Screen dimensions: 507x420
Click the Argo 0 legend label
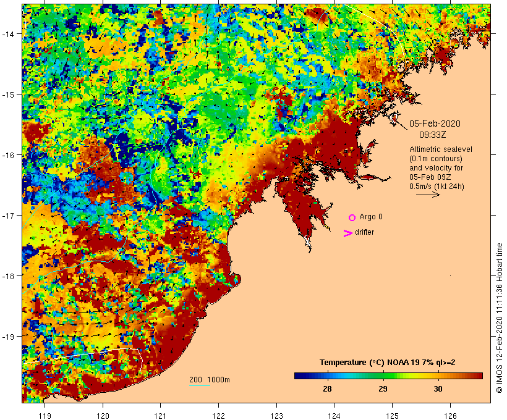[x=371, y=217]
